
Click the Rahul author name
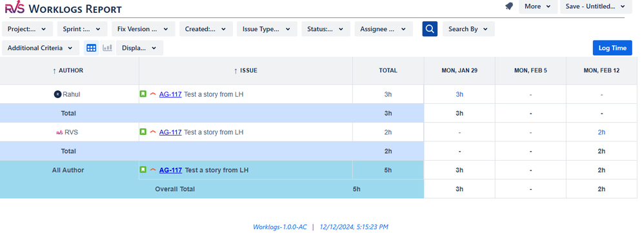(72, 94)
